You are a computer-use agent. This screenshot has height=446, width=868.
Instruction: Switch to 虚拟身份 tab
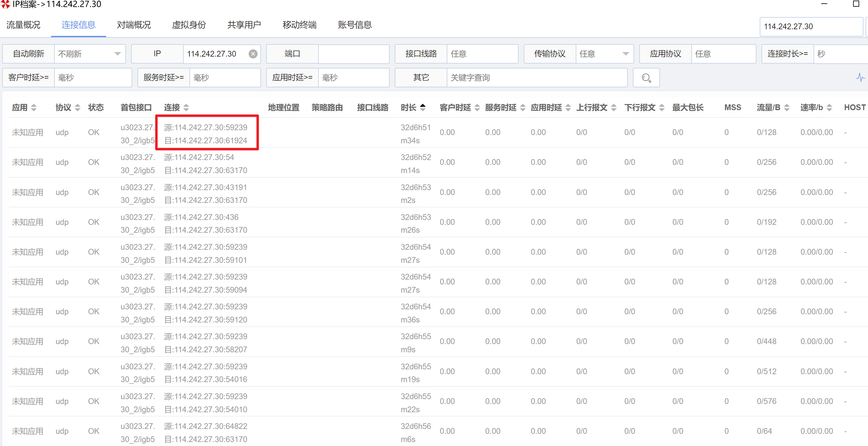[x=189, y=25]
